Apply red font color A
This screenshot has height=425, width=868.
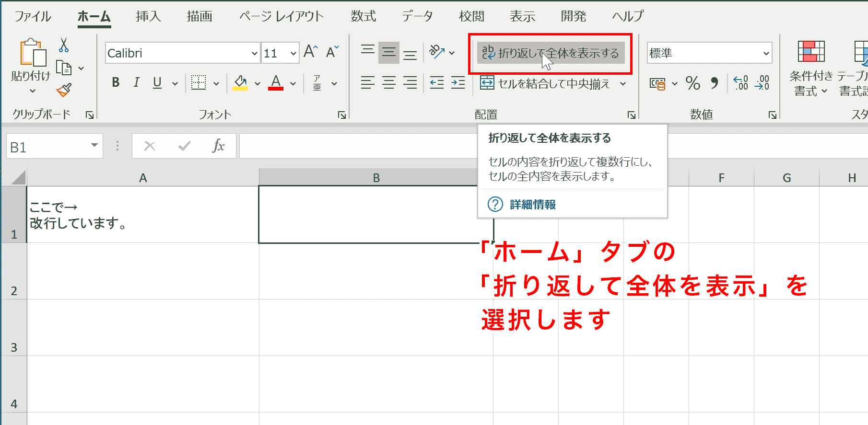tap(276, 82)
